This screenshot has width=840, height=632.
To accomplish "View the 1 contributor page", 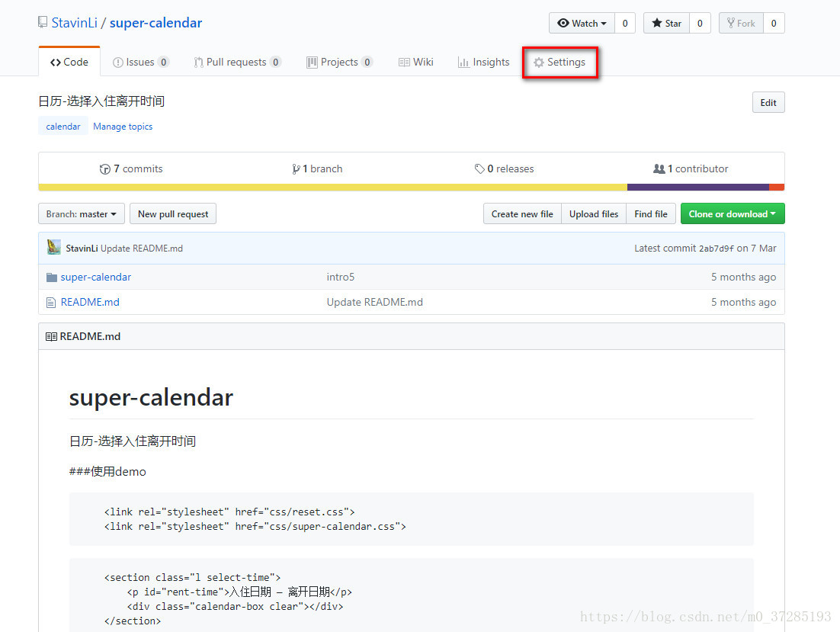I will [x=691, y=168].
